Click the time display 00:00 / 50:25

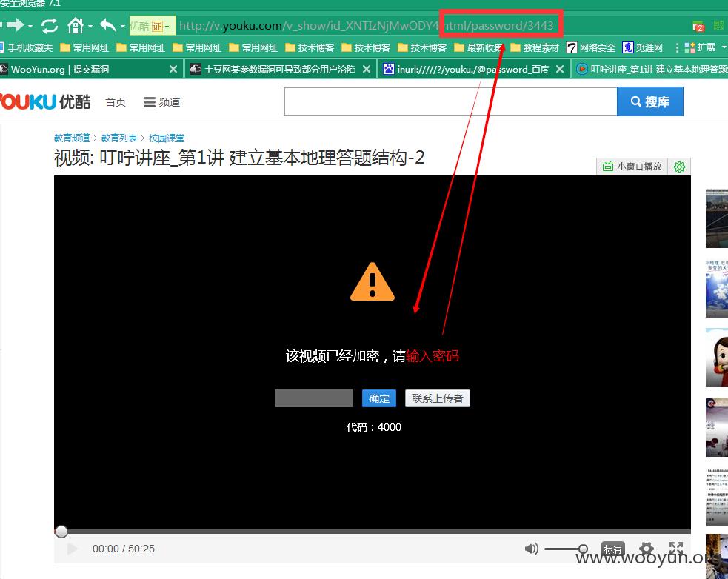pos(124,549)
